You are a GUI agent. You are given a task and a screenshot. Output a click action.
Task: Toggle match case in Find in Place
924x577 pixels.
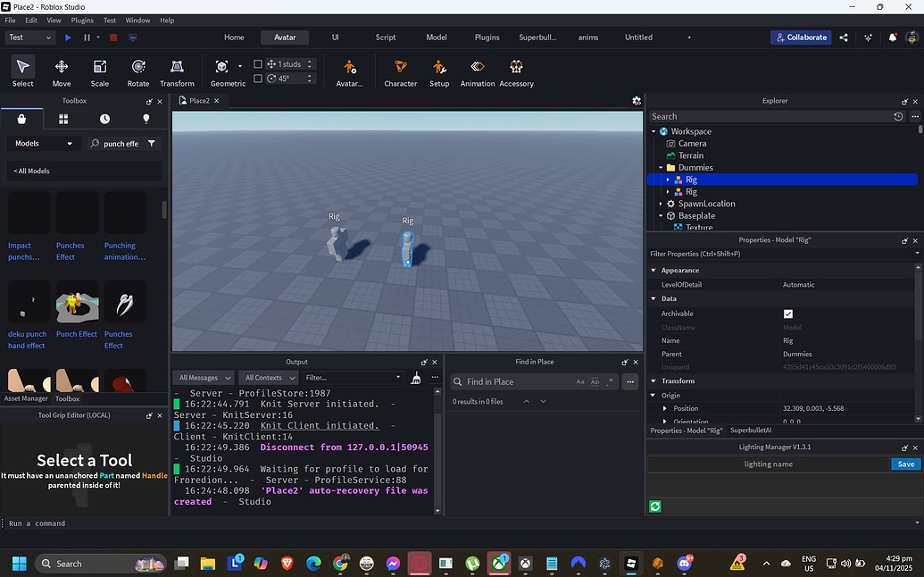pos(580,381)
